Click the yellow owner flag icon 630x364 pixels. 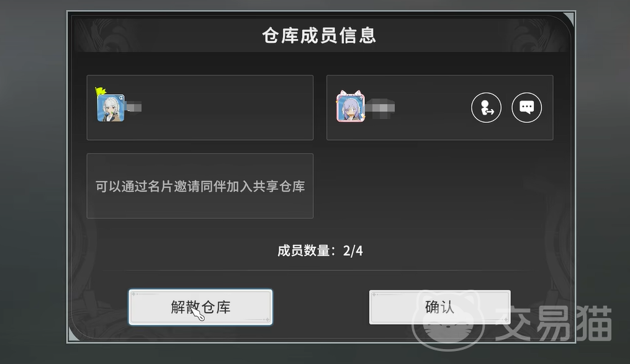100,92
